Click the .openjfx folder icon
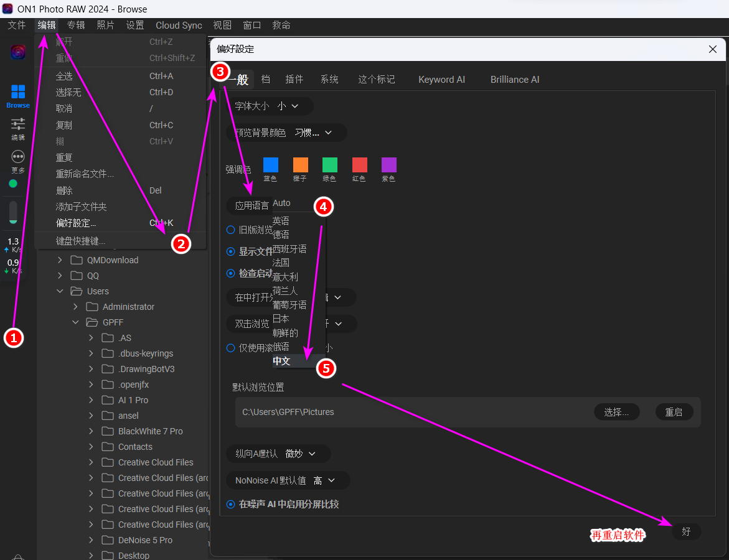This screenshot has height=560, width=729. click(x=108, y=385)
